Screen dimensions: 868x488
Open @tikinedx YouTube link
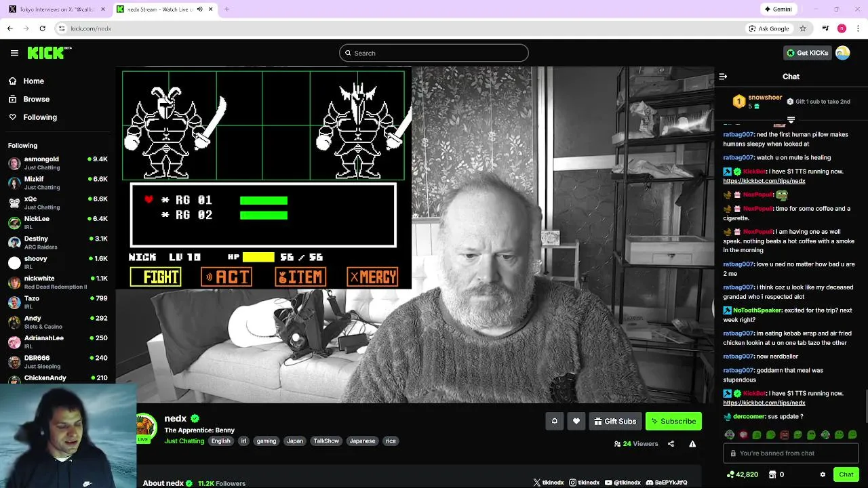point(623,483)
